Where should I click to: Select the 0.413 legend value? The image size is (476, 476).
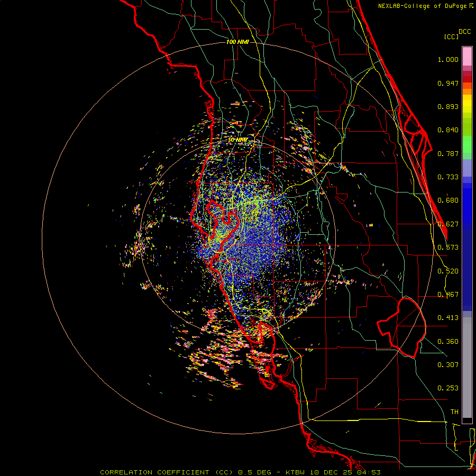pyautogui.click(x=448, y=318)
